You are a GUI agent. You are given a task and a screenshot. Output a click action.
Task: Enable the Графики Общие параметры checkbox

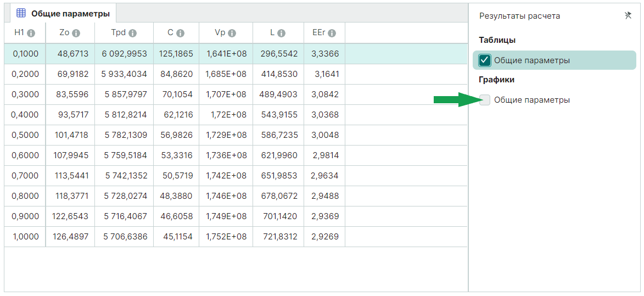[485, 100]
